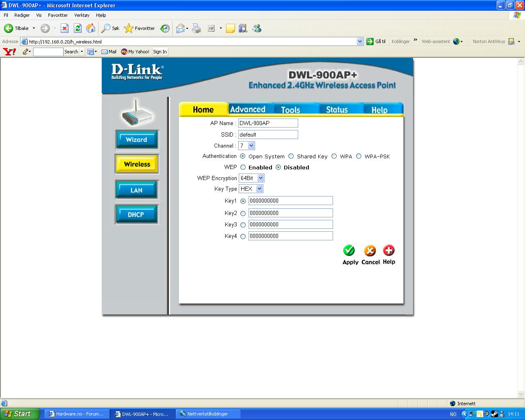Click the Edit with Word icon
The width and height of the screenshot is (525, 420).
[211, 28]
